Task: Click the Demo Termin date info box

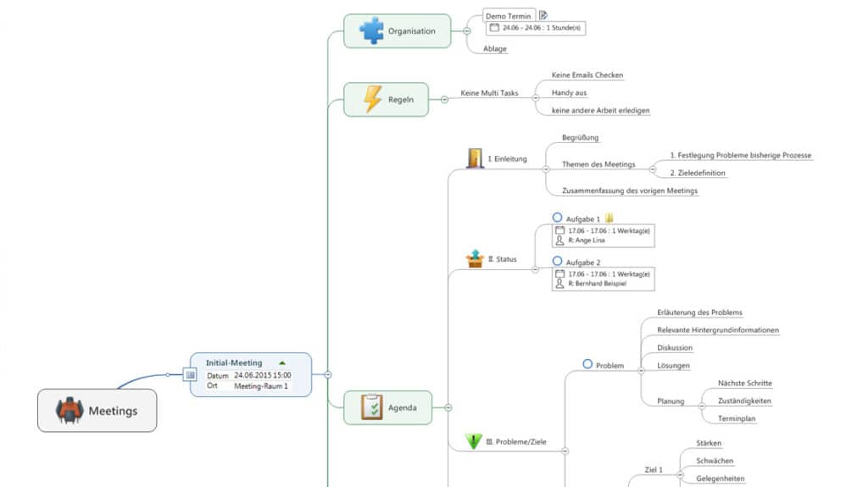Action: pyautogui.click(x=537, y=28)
